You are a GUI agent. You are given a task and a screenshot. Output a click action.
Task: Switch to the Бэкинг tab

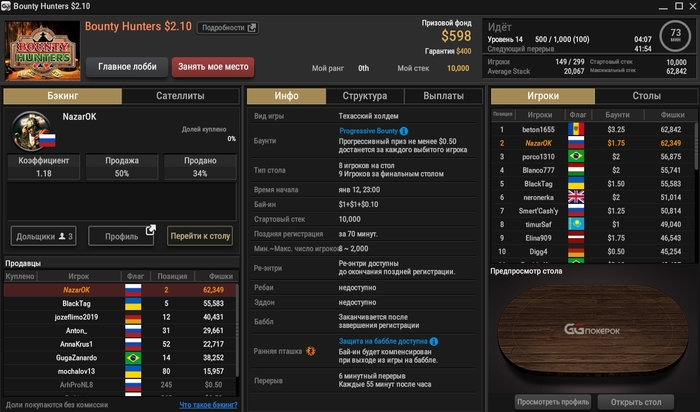(x=62, y=96)
